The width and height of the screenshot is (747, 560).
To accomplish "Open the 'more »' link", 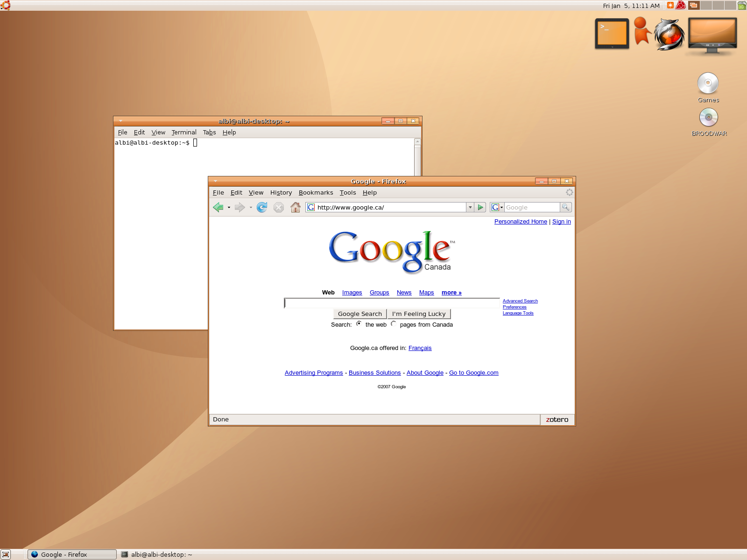I will point(451,293).
